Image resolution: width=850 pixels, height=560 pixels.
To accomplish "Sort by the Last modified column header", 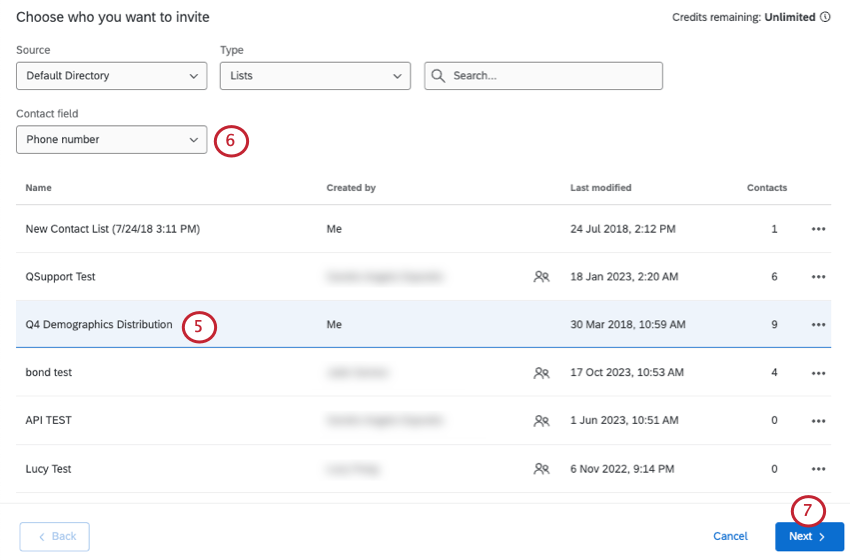I will (600, 188).
